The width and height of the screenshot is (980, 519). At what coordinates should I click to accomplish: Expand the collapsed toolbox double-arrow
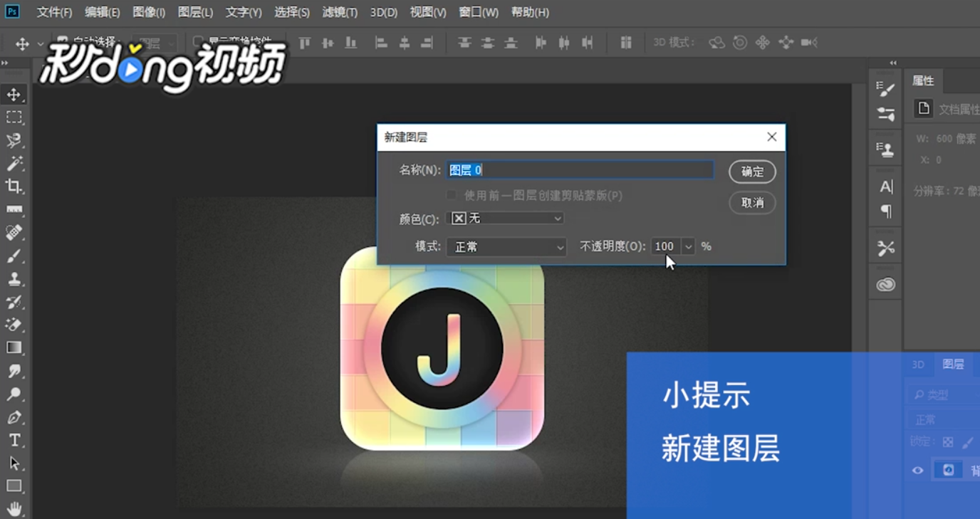(4, 63)
